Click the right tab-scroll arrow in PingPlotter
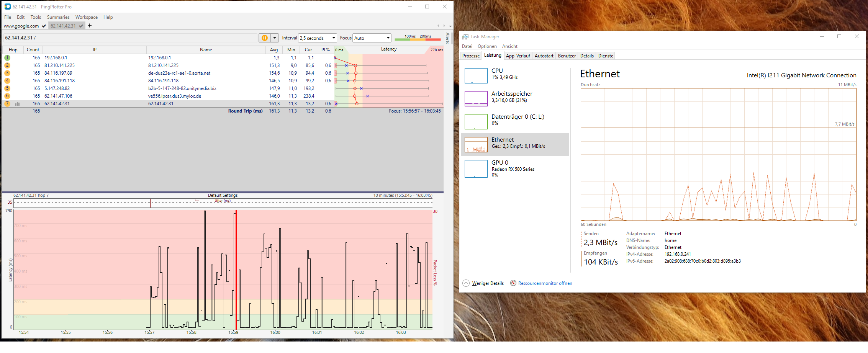The image size is (868, 353). [444, 26]
